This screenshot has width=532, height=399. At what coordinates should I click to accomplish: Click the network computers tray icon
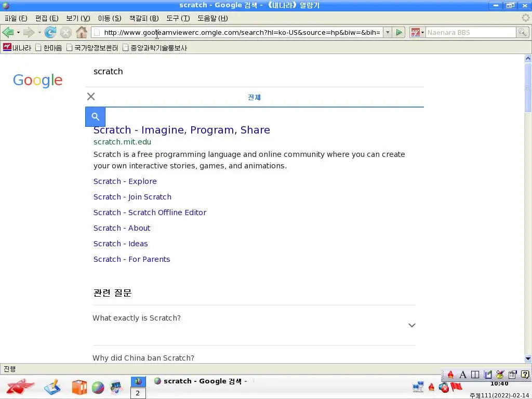pos(418,387)
